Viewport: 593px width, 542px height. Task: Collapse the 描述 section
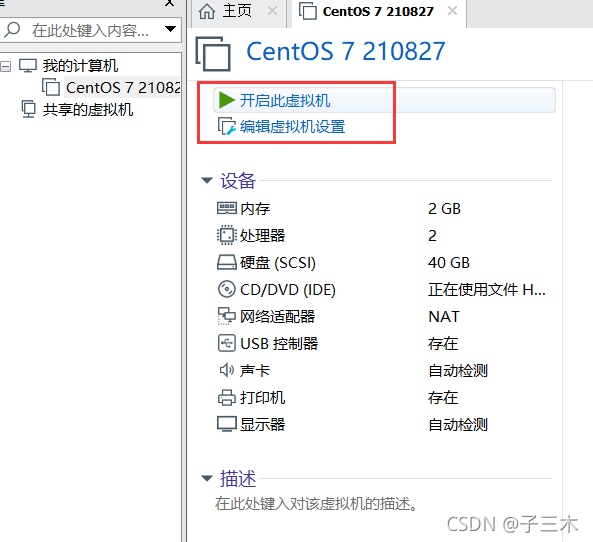[207, 478]
